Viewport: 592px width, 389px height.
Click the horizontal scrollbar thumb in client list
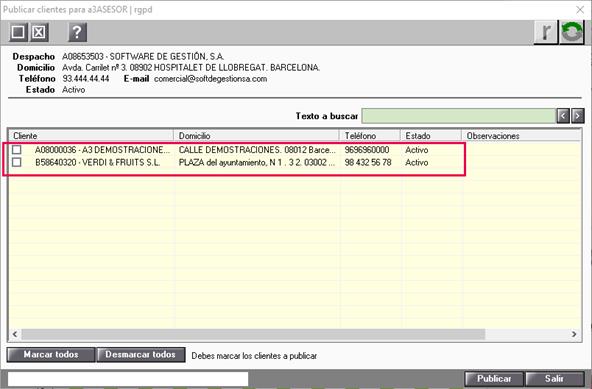coord(253,334)
